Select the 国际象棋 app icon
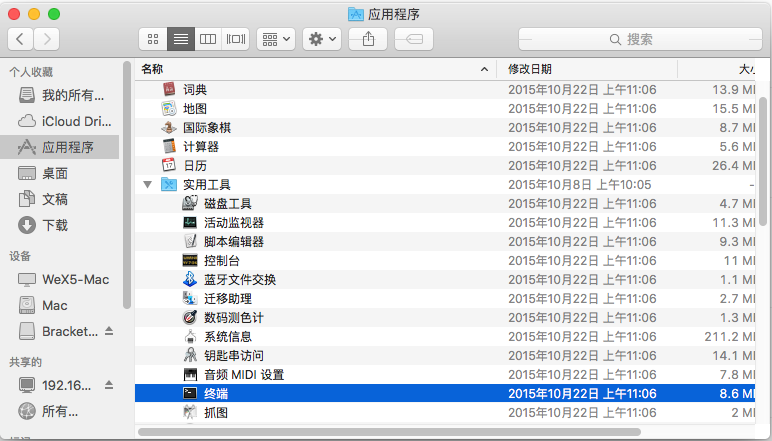Screen dimensions: 772x441 169,127
